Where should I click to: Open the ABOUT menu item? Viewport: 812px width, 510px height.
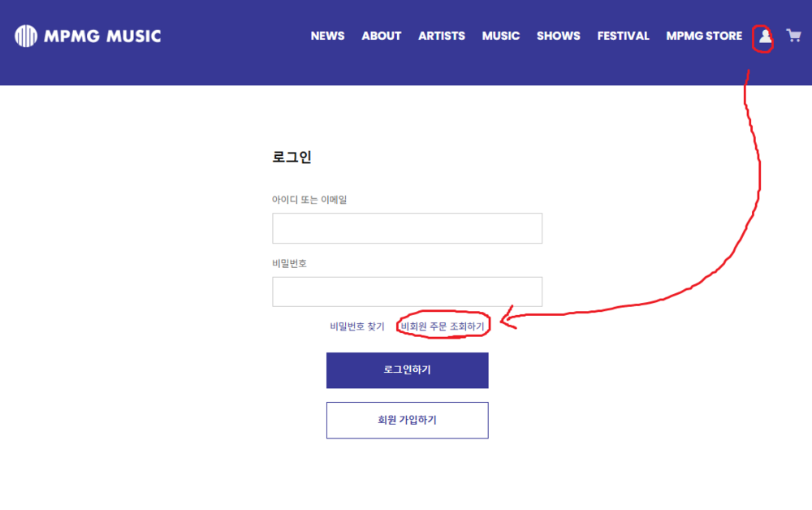(x=382, y=36)
